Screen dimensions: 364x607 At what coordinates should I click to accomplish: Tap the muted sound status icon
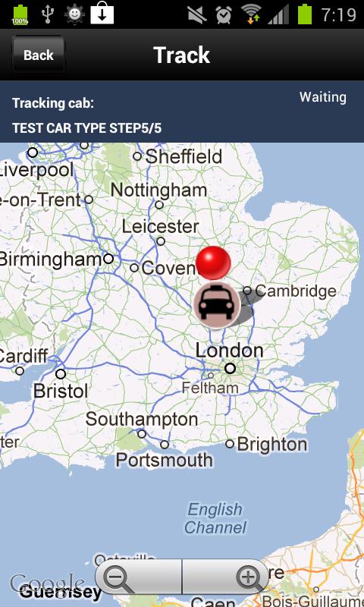coord(197,14)
